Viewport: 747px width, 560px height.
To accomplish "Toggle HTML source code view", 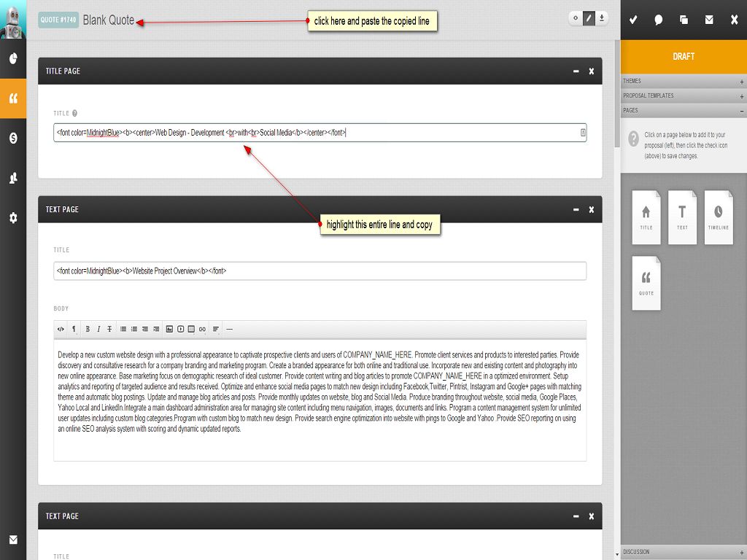I will [61, 329].
